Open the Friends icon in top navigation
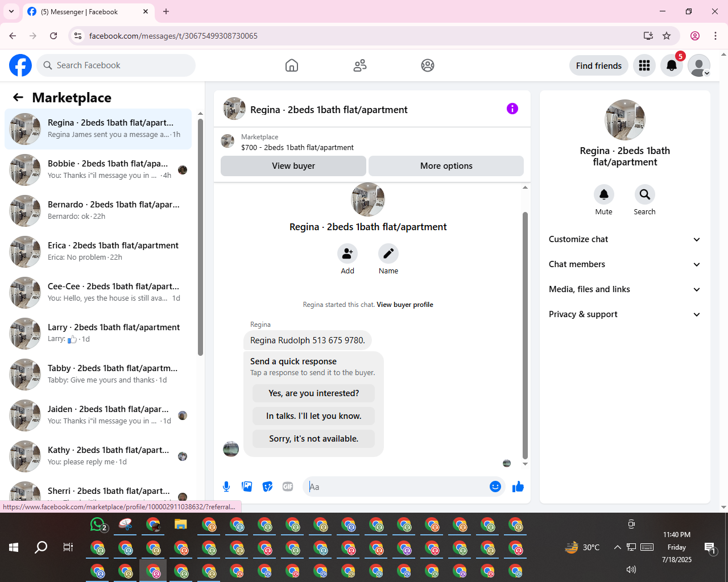This screenshot has height=582, width=728. click(x=360, y=65)
